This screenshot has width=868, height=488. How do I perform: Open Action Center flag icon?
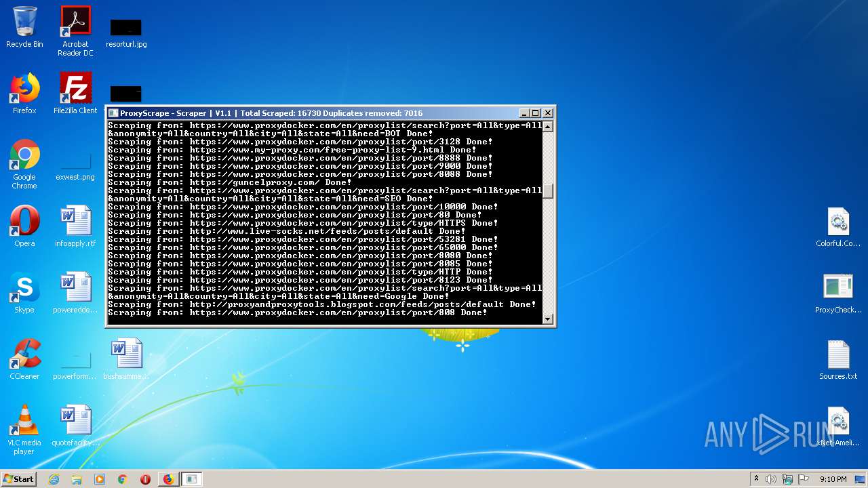(804, 479)
